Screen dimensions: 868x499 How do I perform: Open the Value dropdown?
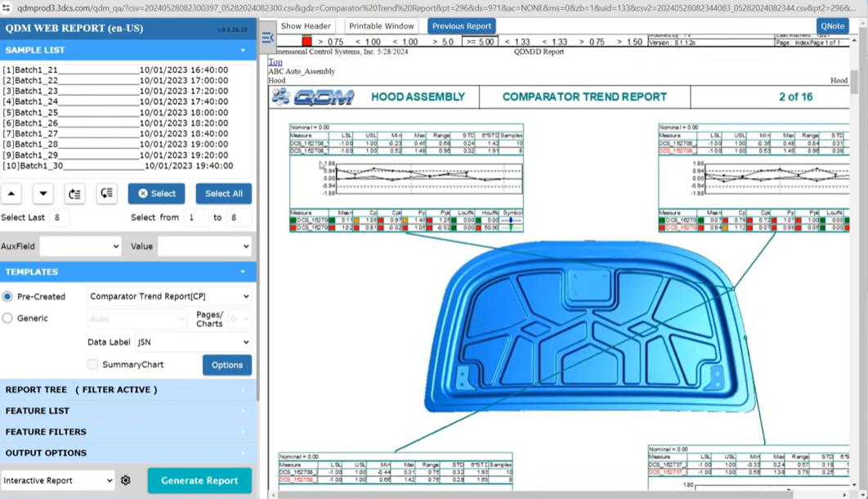click(x=204, y=246)
